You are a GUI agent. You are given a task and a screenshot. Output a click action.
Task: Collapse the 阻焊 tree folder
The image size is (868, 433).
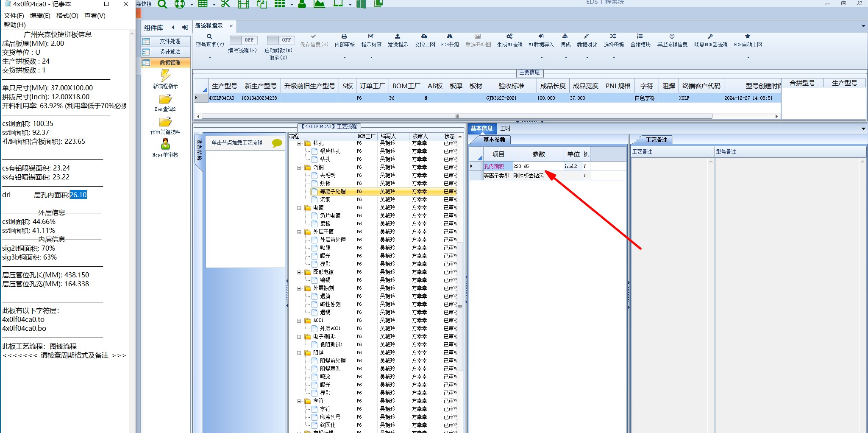coord(300,353)
